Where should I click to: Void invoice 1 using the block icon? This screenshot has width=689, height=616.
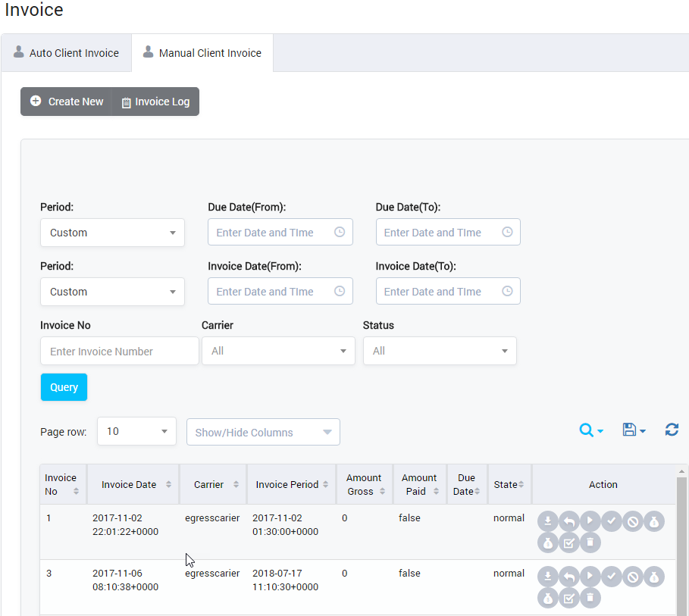(x=633, y=521)
